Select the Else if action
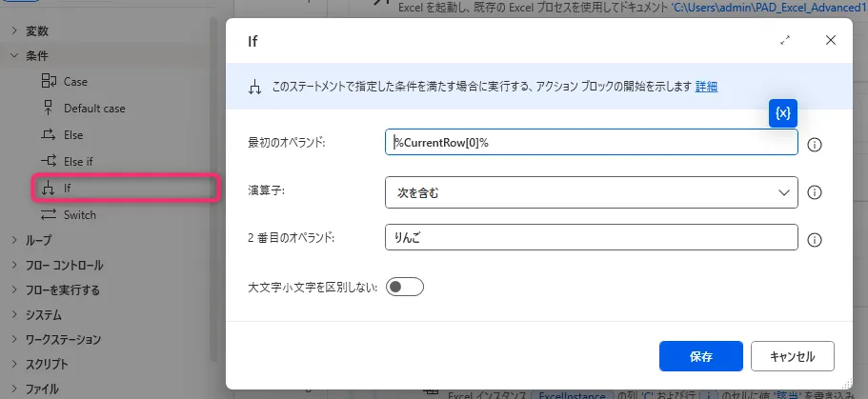Screen dimensions: 868x399 tap(78, 161)
